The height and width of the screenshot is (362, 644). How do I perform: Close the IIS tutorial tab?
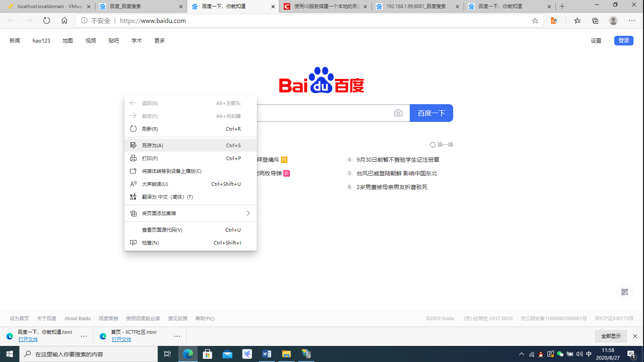tap(365, 6)
